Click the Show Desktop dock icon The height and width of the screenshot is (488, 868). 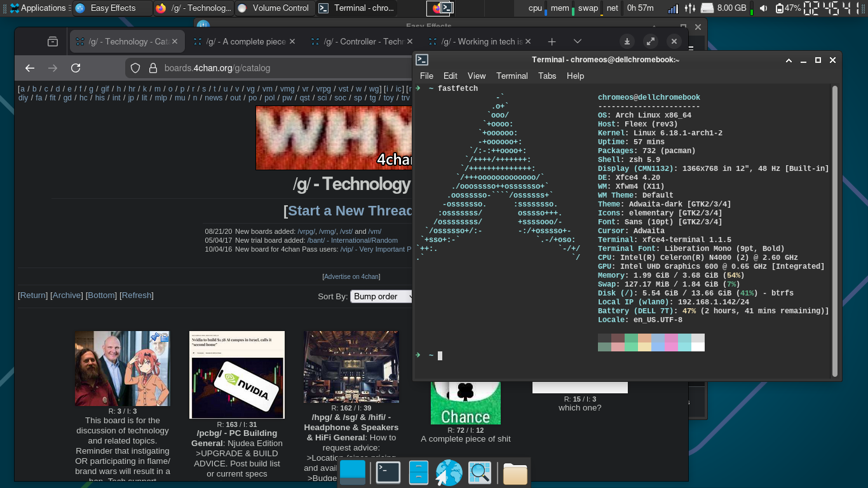pyautogui.click(x=353, y=473)
